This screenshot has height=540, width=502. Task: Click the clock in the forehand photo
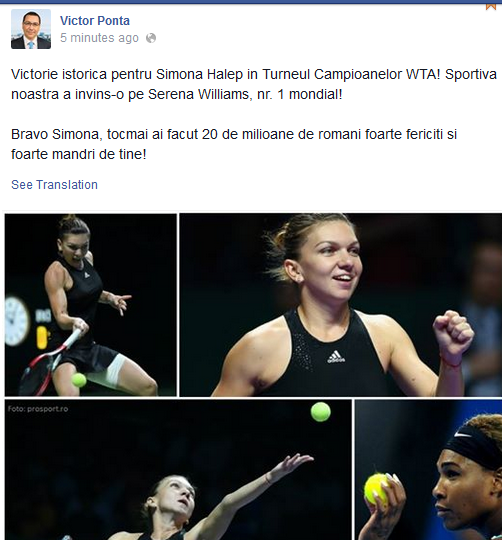[x=15, y=321]
